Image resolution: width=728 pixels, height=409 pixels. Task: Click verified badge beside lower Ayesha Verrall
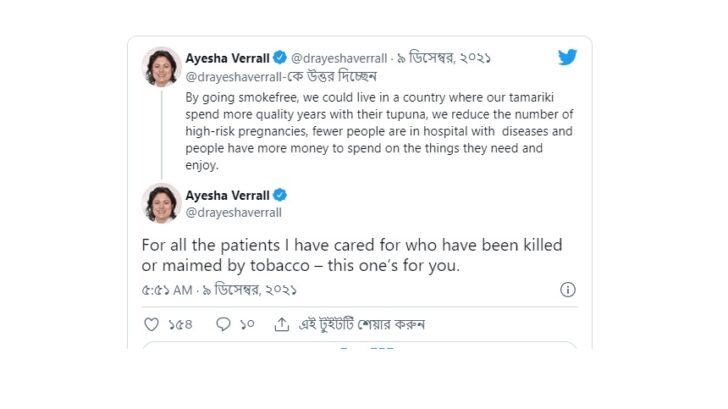[x=280, y=195]
